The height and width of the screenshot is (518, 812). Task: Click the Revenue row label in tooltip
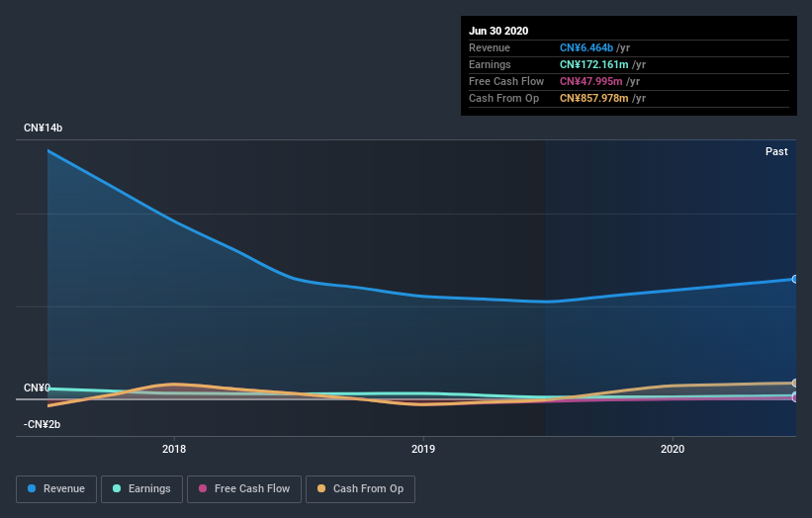point(490,47)
